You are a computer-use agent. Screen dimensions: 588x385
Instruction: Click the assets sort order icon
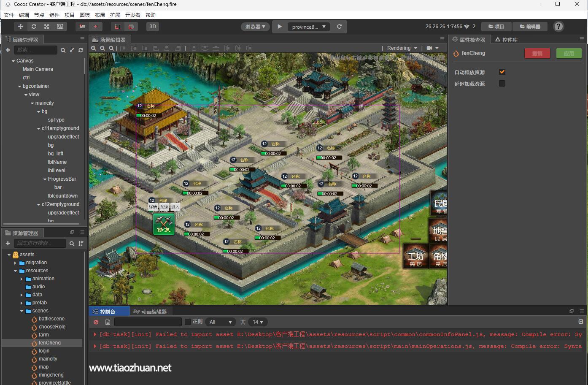coord(81,243)
